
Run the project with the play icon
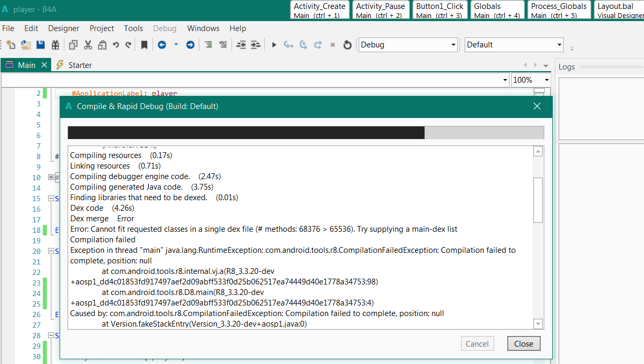pyautogui.click(x=274, y=45)
